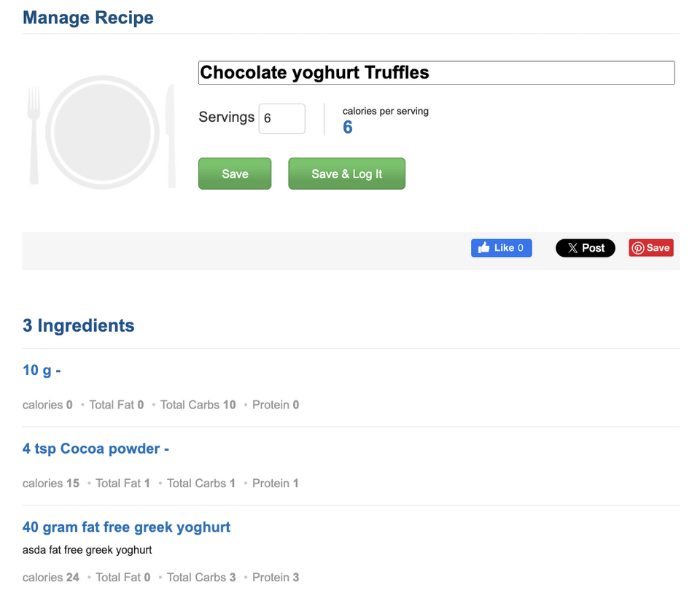Viewport: 700px width, 601px height.
Task: Click the Like count 0 on Facebook button
Action: tap(521, 248)
